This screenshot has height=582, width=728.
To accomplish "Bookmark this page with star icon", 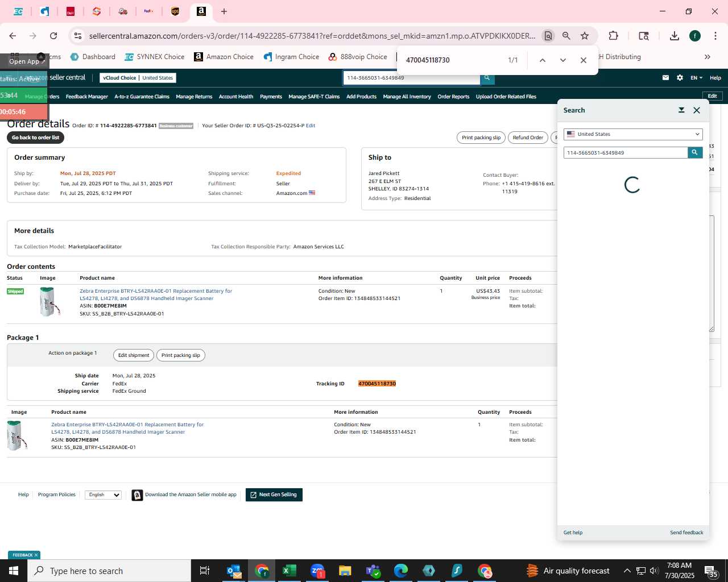I will coord(585,36).
